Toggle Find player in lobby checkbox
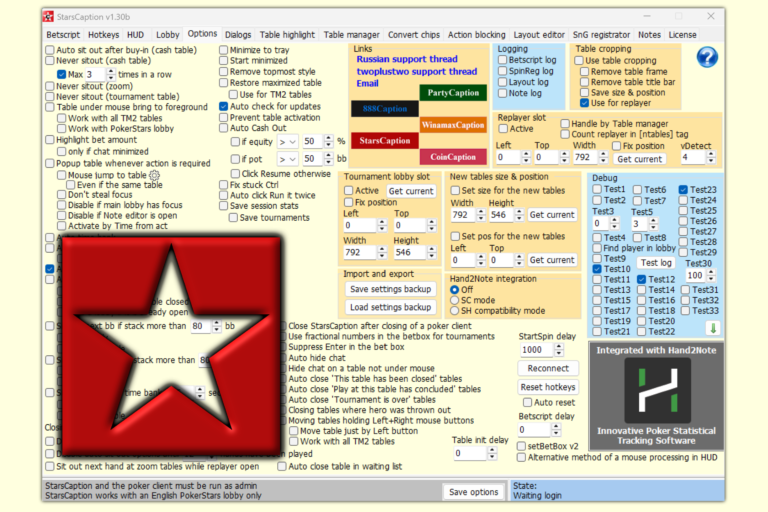The image size is (768, 512). click(x=597, y=248)
